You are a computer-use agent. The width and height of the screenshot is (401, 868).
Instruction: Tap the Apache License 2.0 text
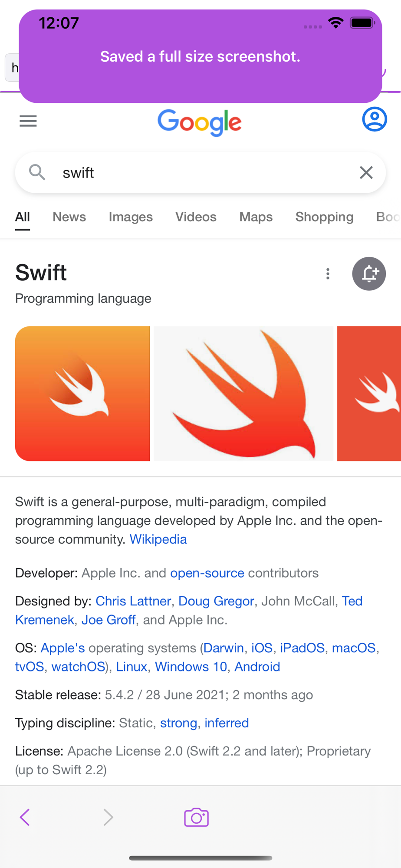(125, 751)
